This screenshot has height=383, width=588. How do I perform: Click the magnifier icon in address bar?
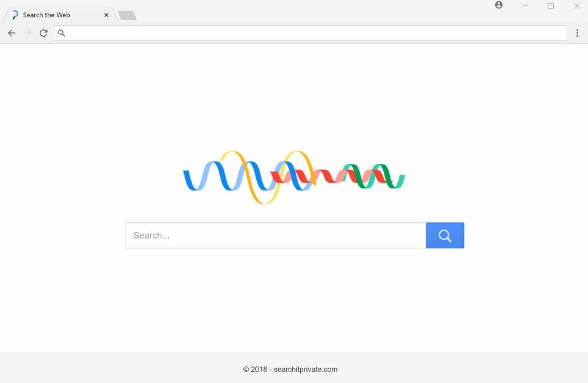(62, 33)
